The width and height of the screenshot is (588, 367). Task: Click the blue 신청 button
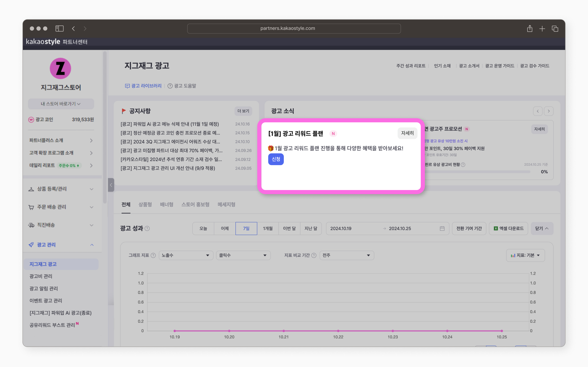(276, 159)
